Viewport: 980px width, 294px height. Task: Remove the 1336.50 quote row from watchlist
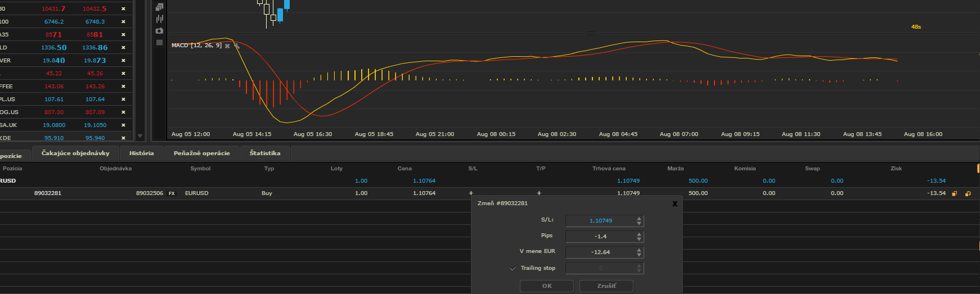(x=123, y=48)
